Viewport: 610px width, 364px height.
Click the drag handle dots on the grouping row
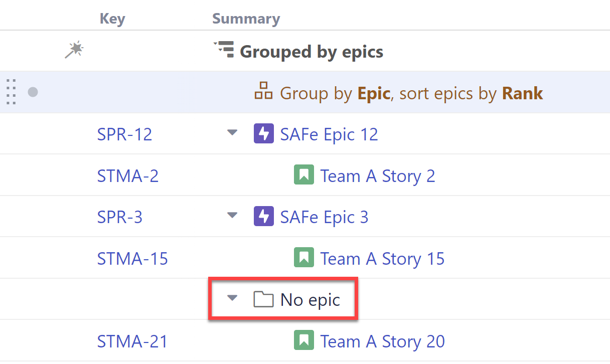tap(11, 92)
